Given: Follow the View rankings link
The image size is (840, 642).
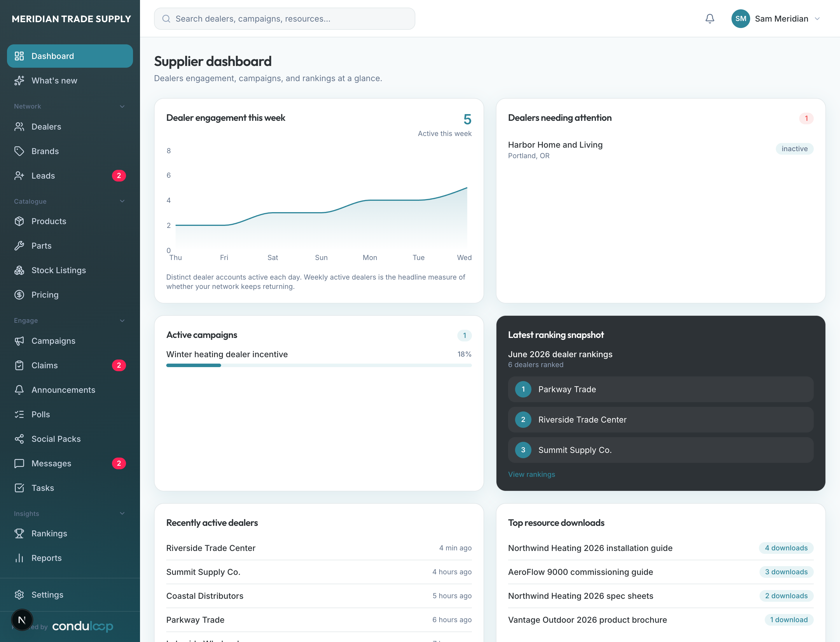Looking at the screenshot, I should click(x=531, y=474).
